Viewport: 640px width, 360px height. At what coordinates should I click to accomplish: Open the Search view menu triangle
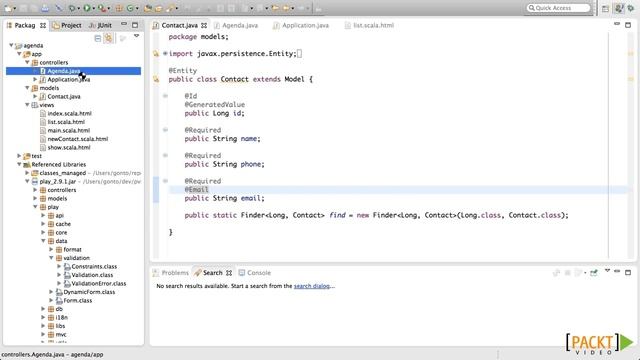pos(607,271)
